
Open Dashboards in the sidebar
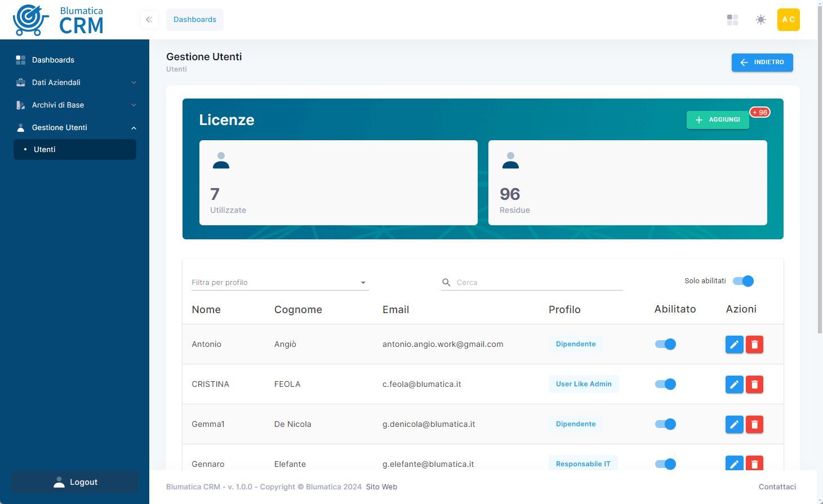(x=53, y=60)
